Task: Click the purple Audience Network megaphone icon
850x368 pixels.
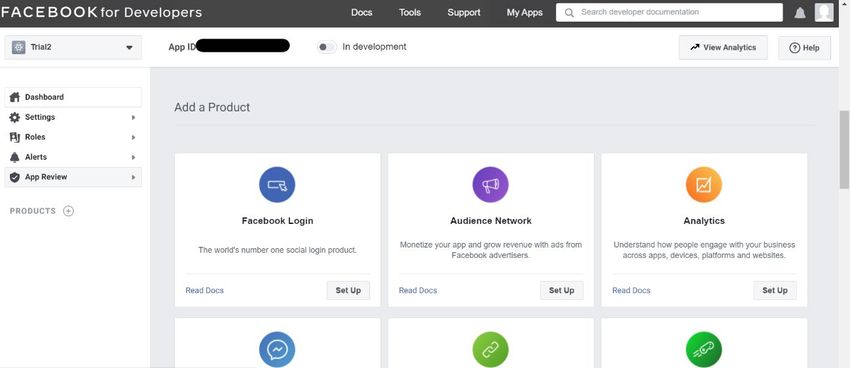Action: [x=491, y=185]
